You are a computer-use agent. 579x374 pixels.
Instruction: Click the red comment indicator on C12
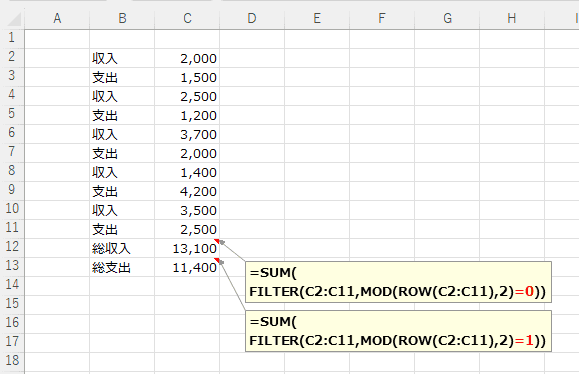217,241
